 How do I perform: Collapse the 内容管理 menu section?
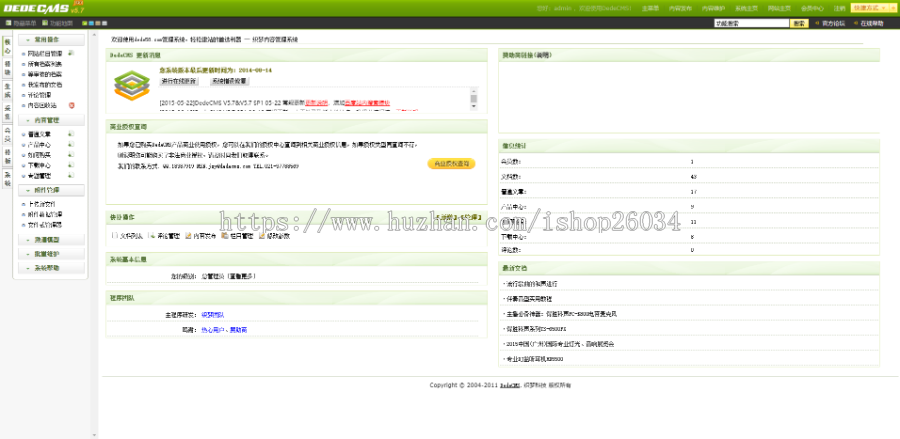[x=51, y=121]
